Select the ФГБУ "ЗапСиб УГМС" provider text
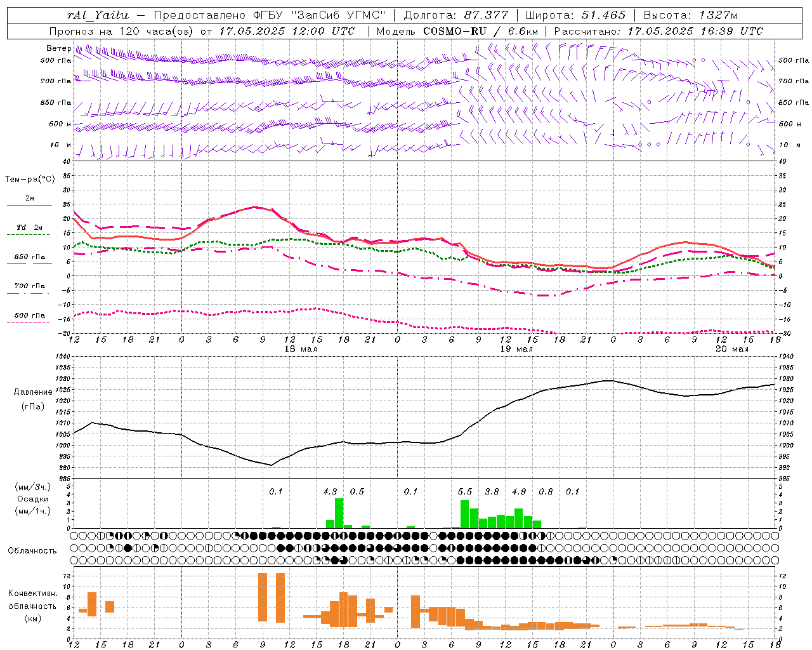The height and width of the screenshot is (650, 812). point(319,15)
